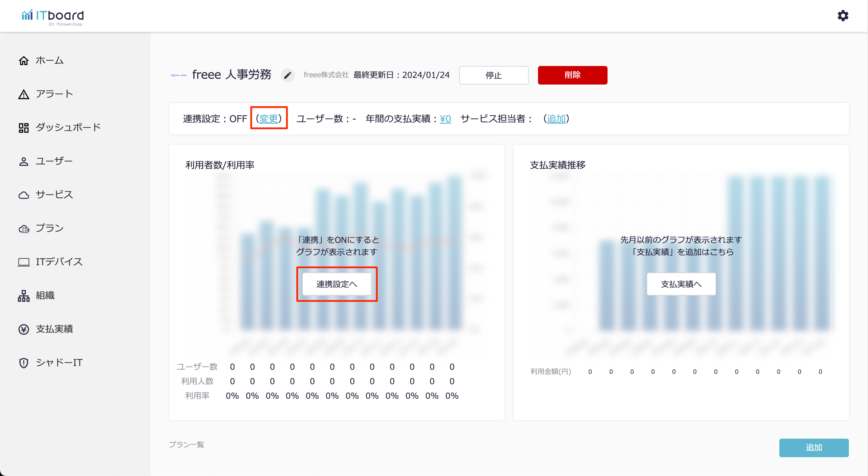Click the Home house icon in sidebar
868x476 pixels.
point(23,61)
